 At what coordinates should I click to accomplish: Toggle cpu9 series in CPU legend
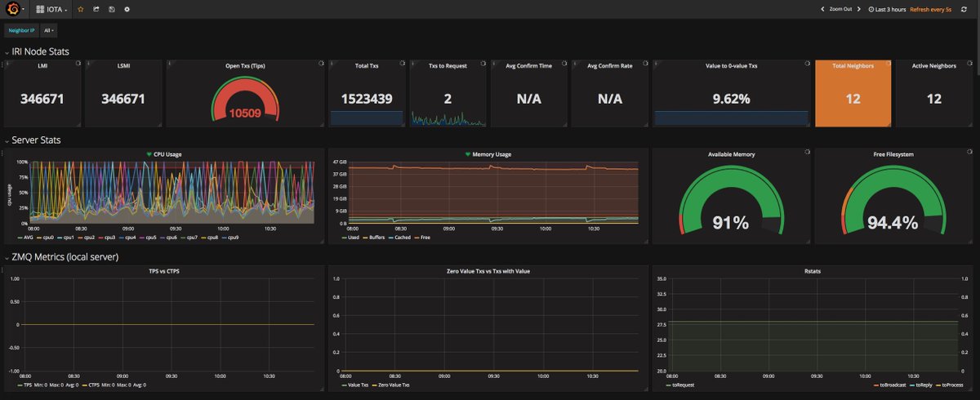[x=229, y=238]
